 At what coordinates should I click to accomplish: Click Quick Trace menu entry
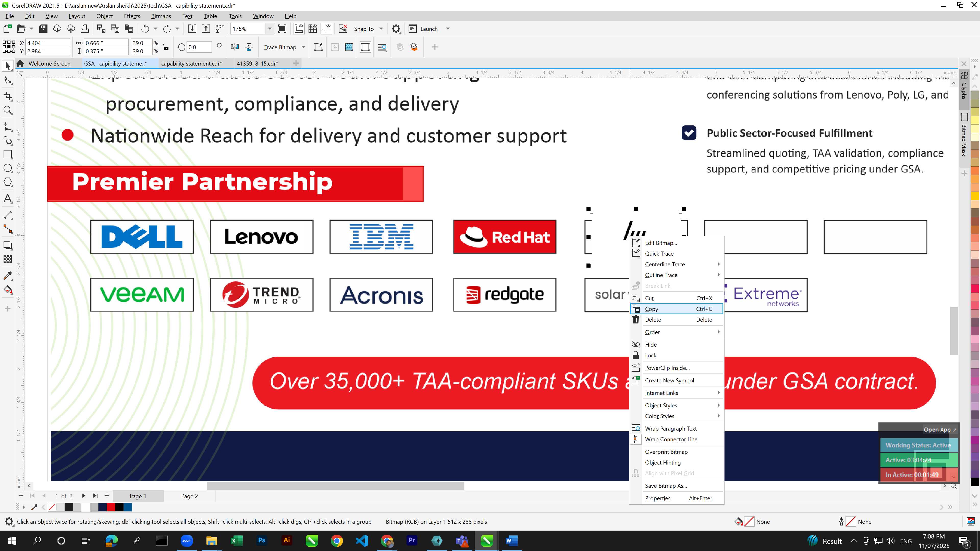[676, 254]
